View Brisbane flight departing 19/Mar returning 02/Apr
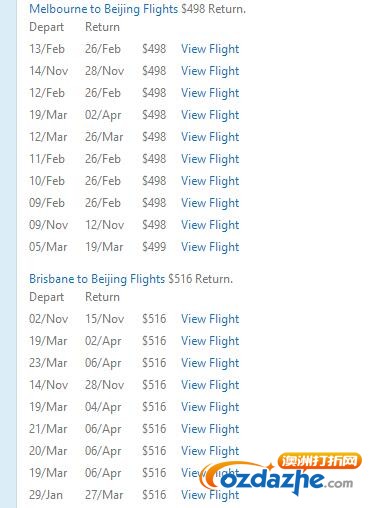 [x=210, y=341]
